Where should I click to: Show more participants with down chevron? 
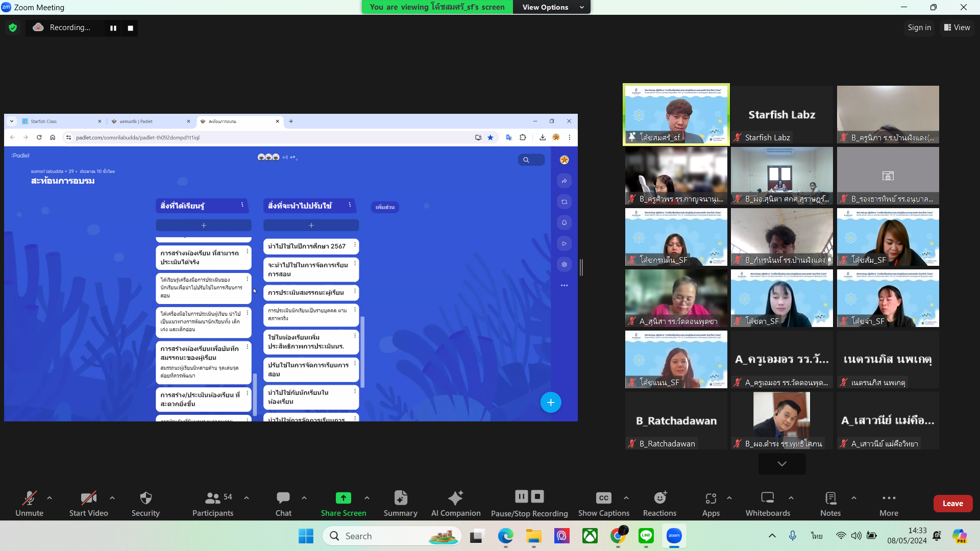click(781, 464)
